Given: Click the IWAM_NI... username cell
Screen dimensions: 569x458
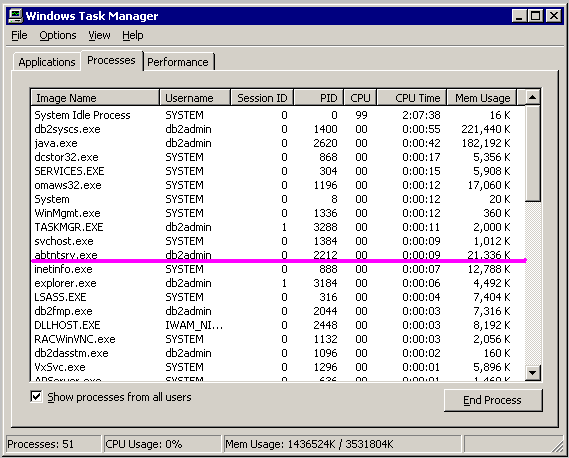Looking at the screenshot, I should click(194, 325).
